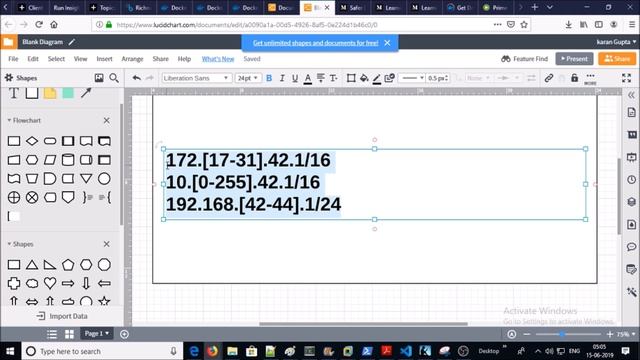This screenshot has height=360, width=640.
Task: Click the undo arrow
Action: 137,78
